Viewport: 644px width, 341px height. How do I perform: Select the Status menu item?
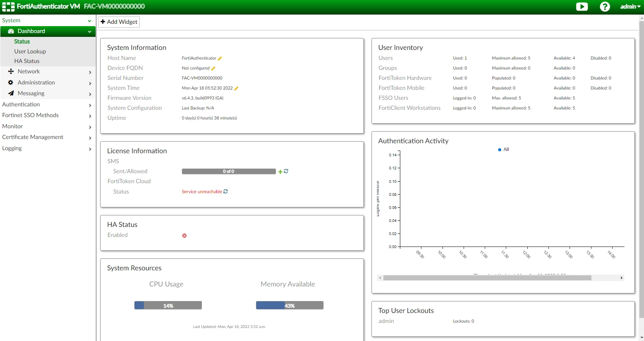(22, 41)
